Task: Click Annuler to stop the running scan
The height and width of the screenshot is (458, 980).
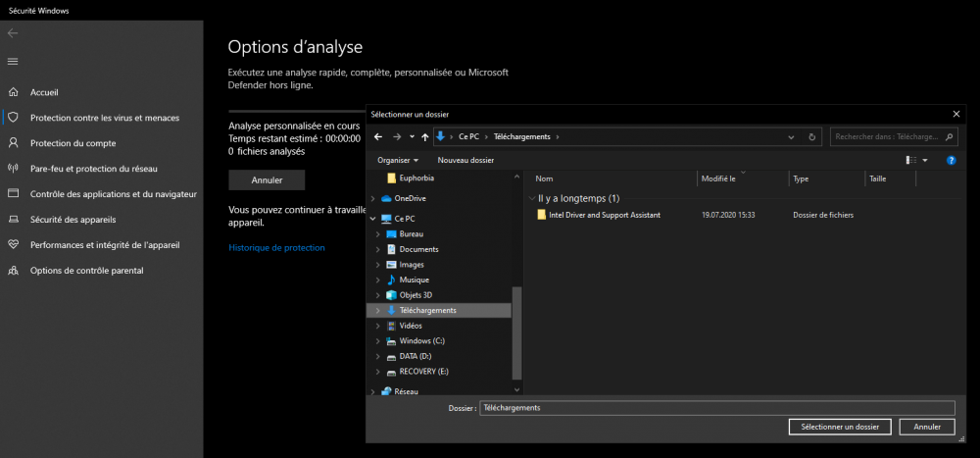Action: click(267, 180)
